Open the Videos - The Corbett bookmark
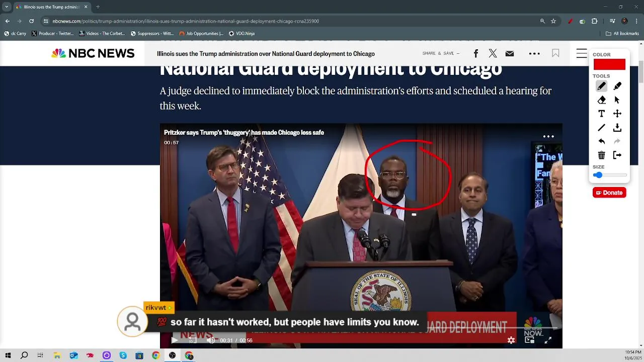The width and height of the screenshot is (644, 362). [x=102, y=34]
